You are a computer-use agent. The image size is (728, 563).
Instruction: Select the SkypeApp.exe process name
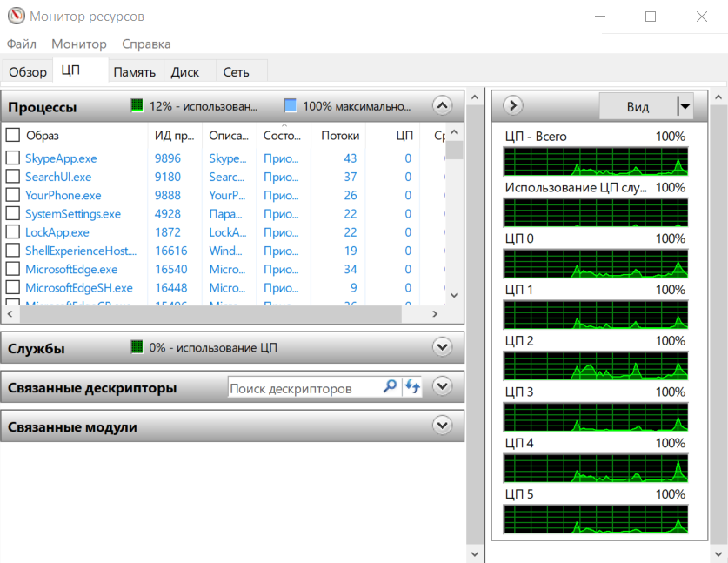tap(61, 158)
